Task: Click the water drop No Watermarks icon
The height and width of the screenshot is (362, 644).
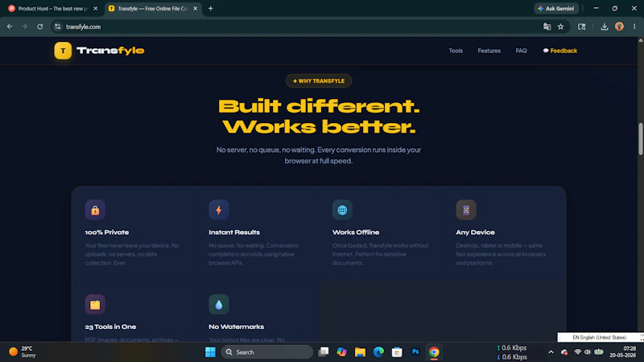Action: point(218,304)
